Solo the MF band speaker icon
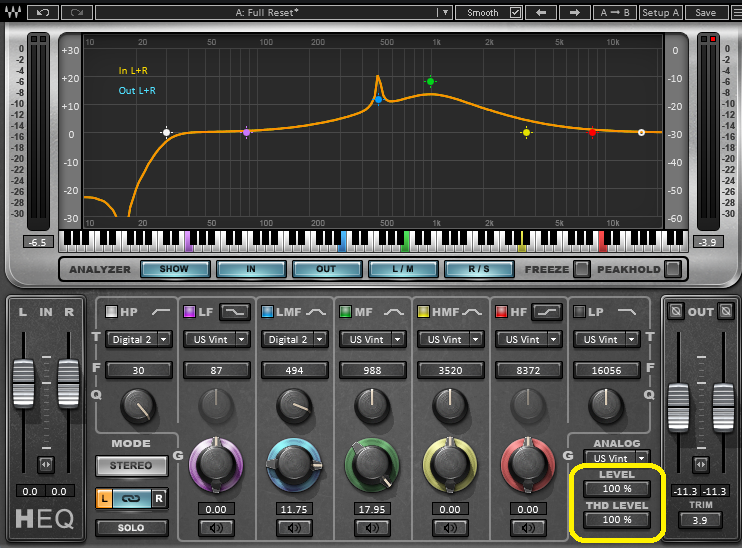This screenshot has width=742, height=548. [x=373, y=527]
